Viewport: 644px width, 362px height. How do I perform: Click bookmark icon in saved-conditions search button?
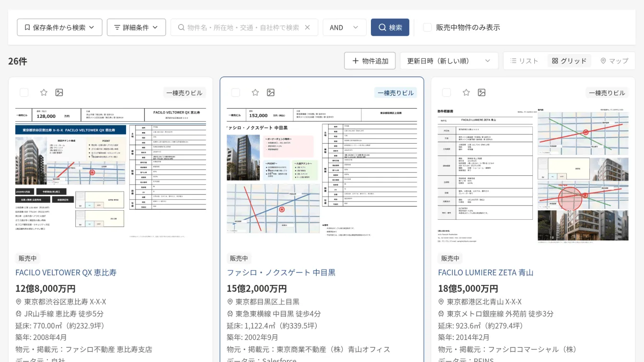[27, 27]
